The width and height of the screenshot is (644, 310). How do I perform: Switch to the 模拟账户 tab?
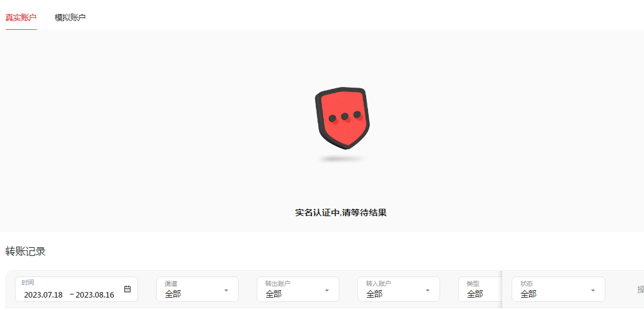(x=70, y=17)
